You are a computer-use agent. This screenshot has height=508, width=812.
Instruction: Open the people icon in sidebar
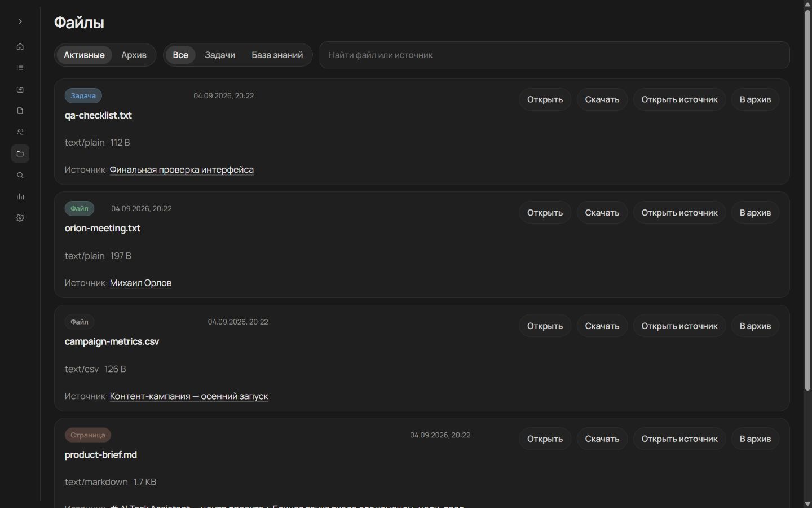[20, 133]
